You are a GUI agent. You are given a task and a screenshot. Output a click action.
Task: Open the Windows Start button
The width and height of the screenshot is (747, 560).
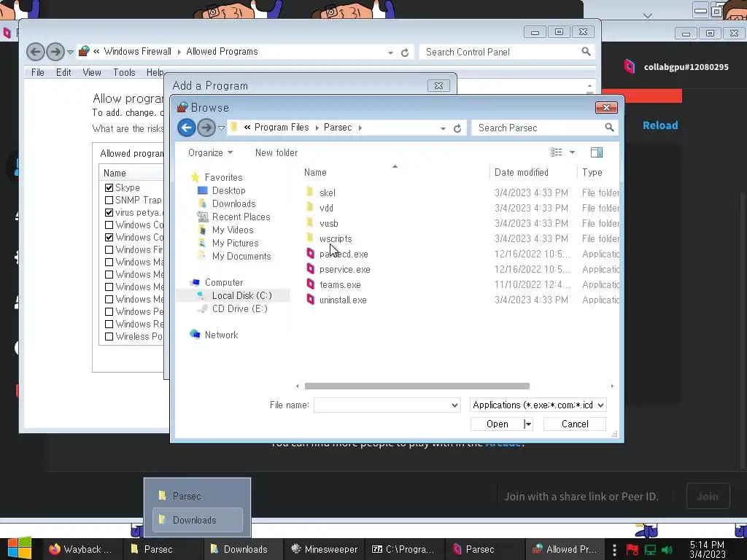(20, 548)
